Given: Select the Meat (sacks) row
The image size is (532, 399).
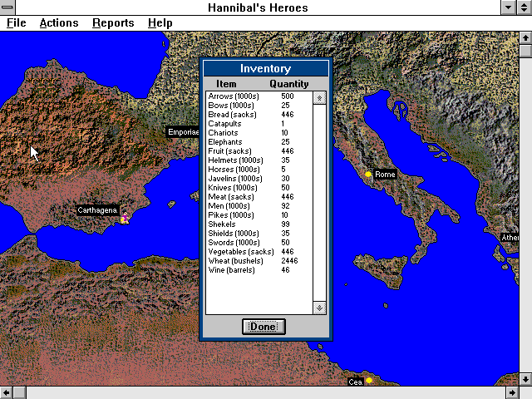Looking at the screenshot, I should tap(259, 197).
